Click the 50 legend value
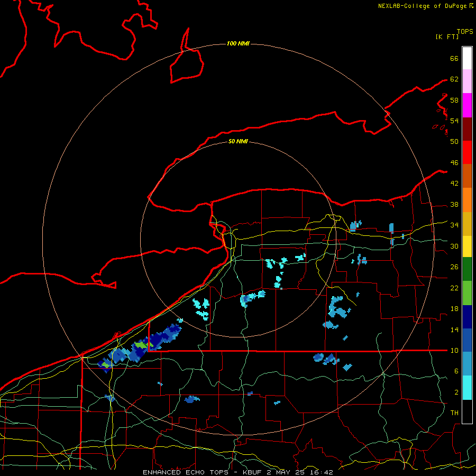476x476 pixels. (454, 141)
